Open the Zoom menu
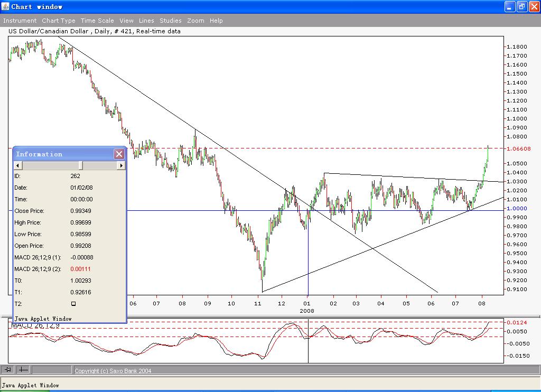541x392 pixels. 195,21
